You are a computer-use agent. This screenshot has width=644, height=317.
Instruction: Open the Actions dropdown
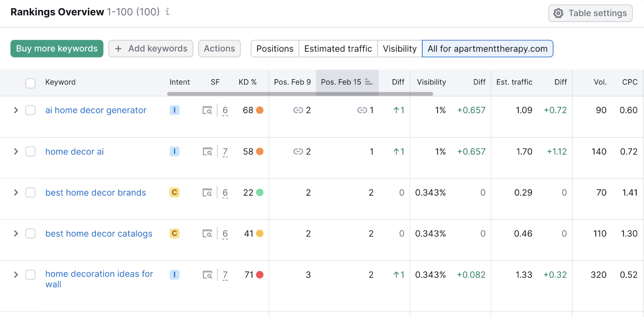coord(219,49)
